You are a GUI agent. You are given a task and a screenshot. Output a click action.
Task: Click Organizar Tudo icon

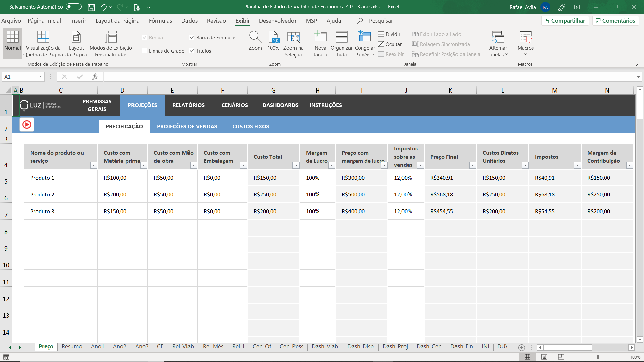341,37
